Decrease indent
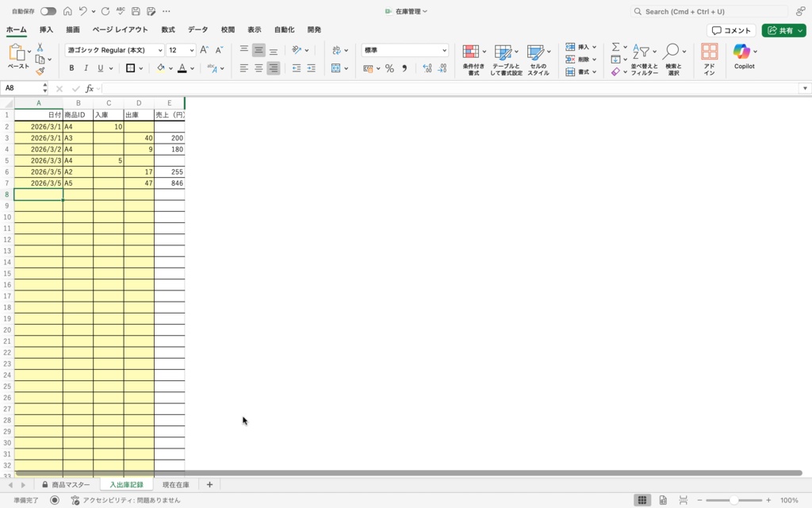Viewport: 812px width, 508px height. tap(297, 68)
